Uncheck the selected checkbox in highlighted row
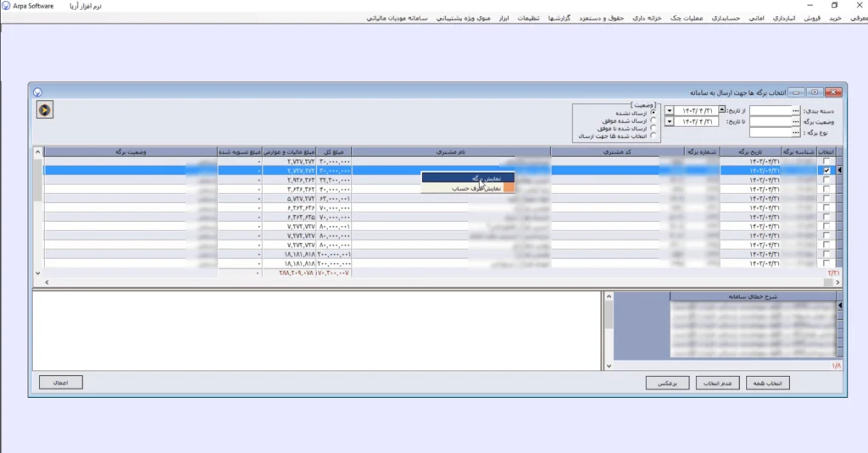This screenshot has width=868, height=453. pyautogui.click(x=826, y=170)
